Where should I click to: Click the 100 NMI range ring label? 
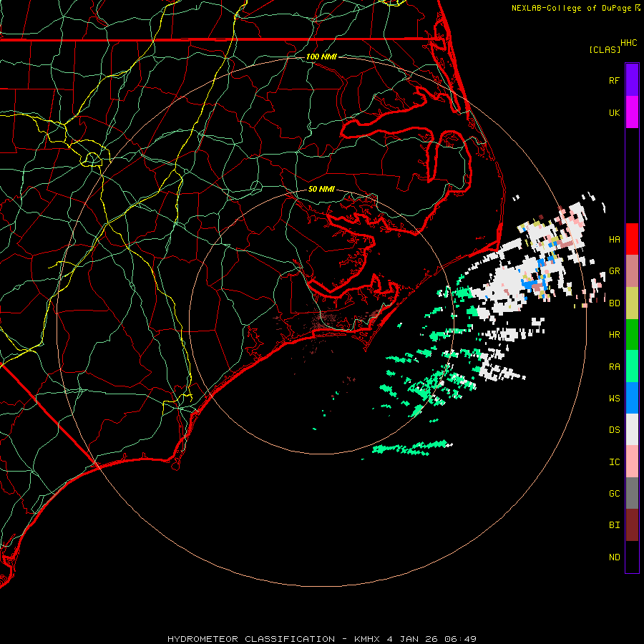pyautogui.click(x=321, y=57)
